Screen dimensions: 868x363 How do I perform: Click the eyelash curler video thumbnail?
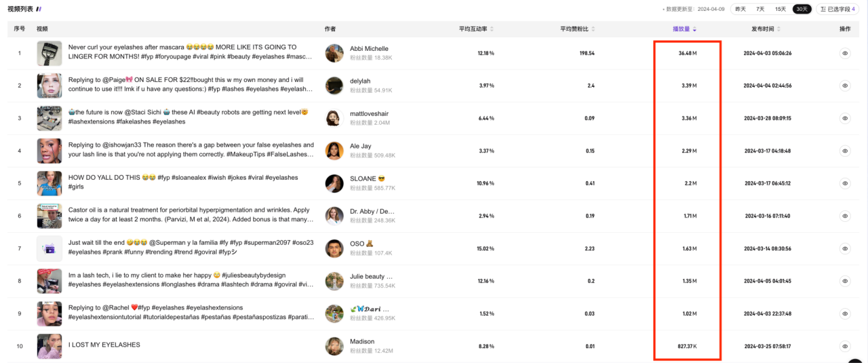pos(50,53)
